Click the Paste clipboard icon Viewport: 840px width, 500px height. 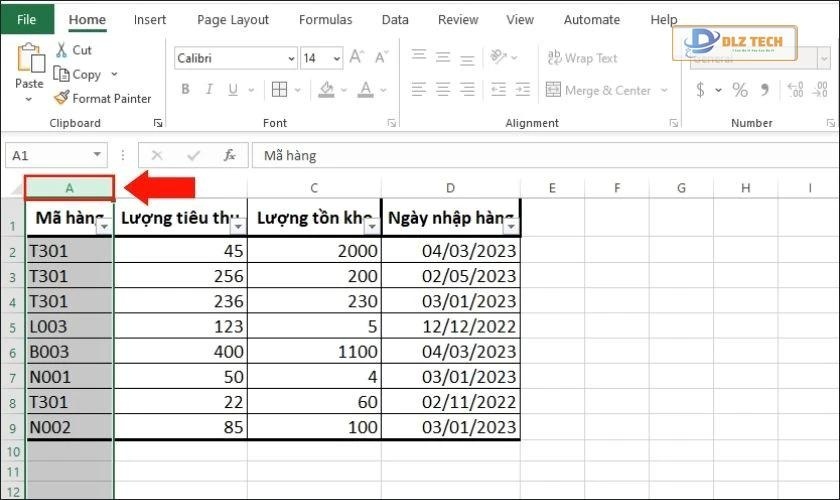pyautogui.click(x=30, y=58)
